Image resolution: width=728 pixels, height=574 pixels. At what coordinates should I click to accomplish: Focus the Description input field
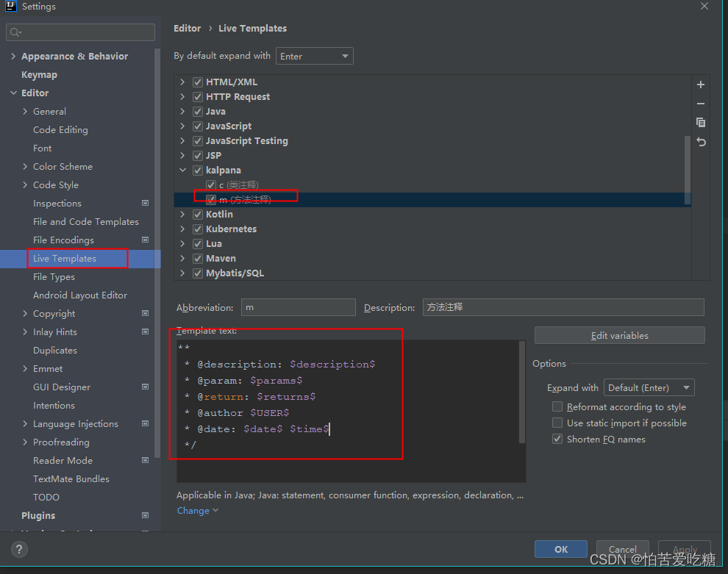point(563,307)
